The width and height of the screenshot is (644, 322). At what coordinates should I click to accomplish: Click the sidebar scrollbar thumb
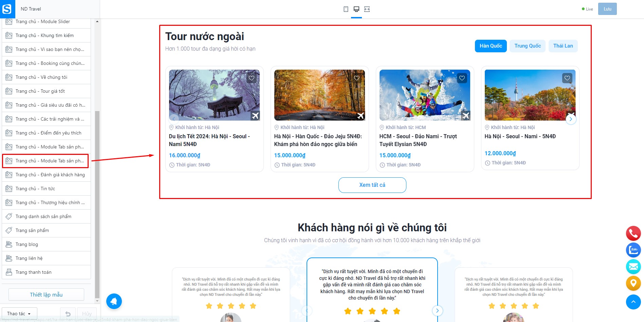point(97,204)
